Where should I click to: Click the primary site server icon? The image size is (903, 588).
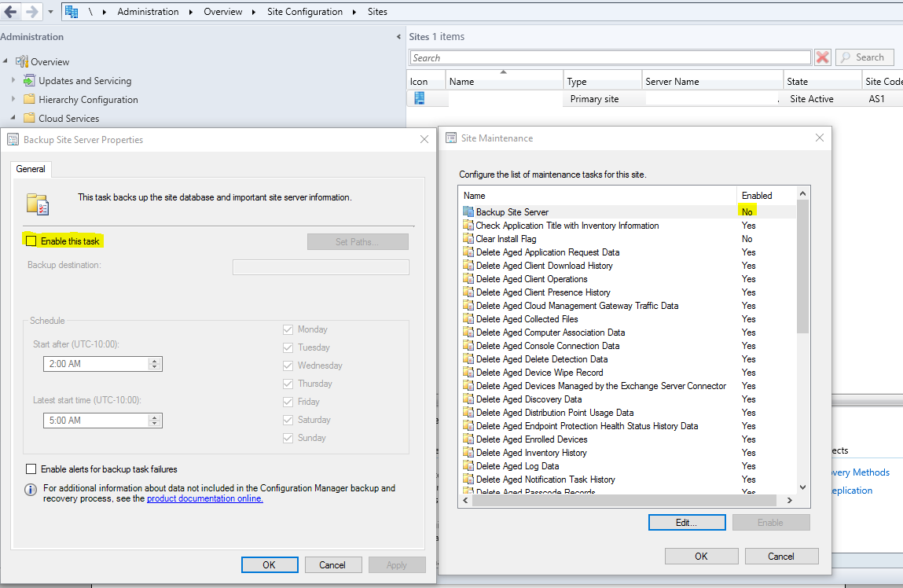tap(419, 98)
